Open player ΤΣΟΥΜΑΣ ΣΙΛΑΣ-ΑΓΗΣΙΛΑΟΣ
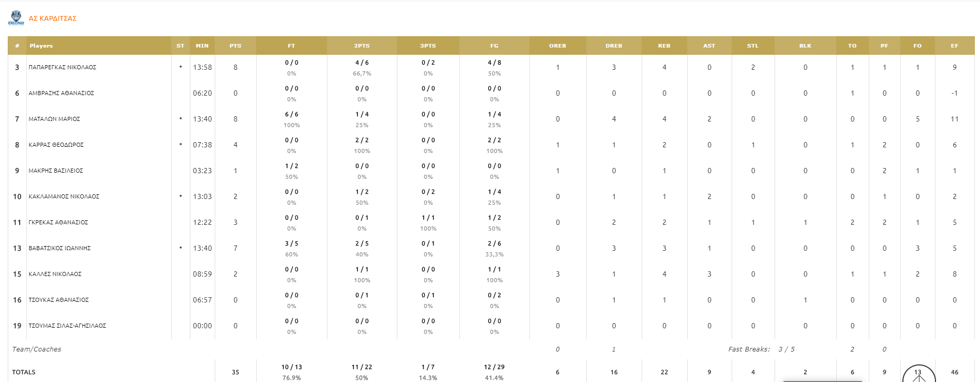 click(x=67, y=326)
